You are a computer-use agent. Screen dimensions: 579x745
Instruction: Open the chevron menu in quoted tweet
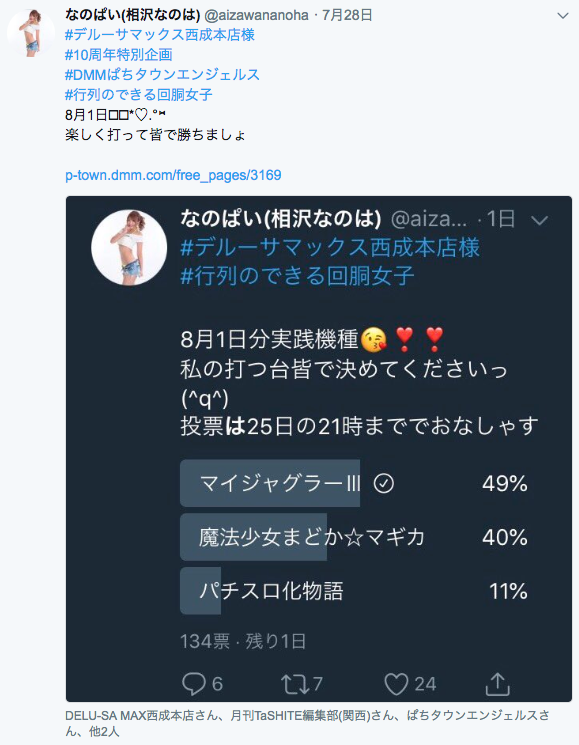pyautogui.click(x=540, y=220)
